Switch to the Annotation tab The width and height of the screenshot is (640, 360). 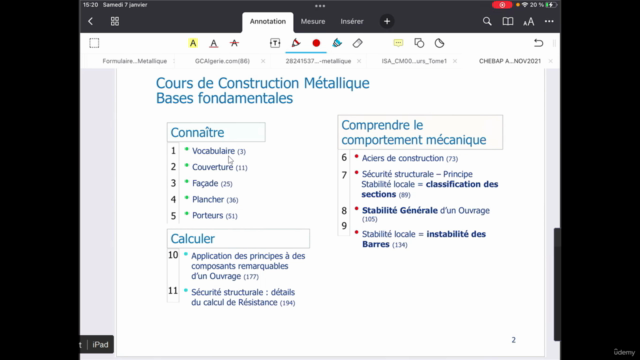[x=268, y=22]
